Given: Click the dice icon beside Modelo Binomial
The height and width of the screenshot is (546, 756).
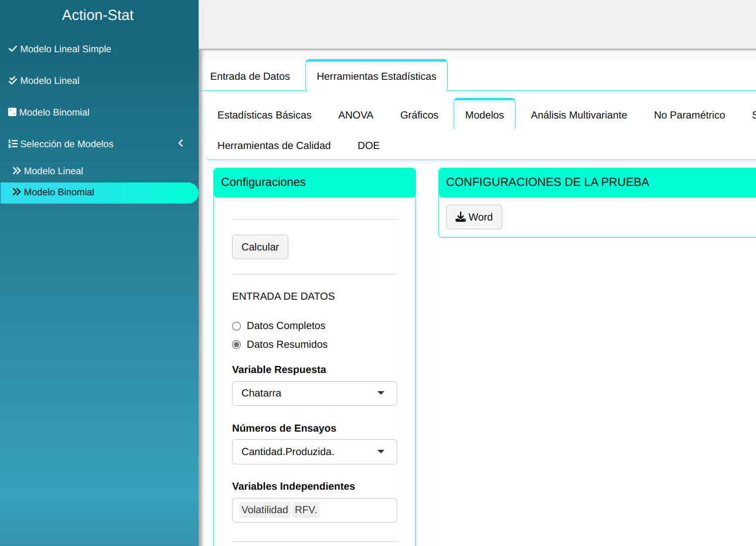Looking at the screenshot, I should 12,112.
